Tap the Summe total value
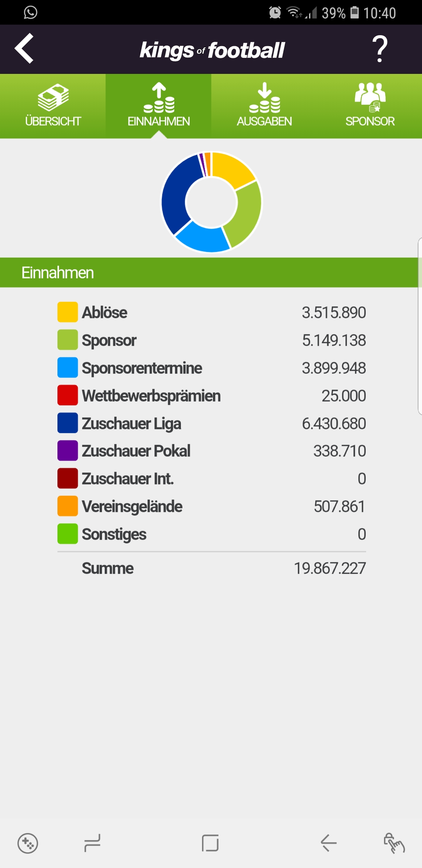Image resolution: width=422 pixels, height=868 pixels. (x=330, y=569)
